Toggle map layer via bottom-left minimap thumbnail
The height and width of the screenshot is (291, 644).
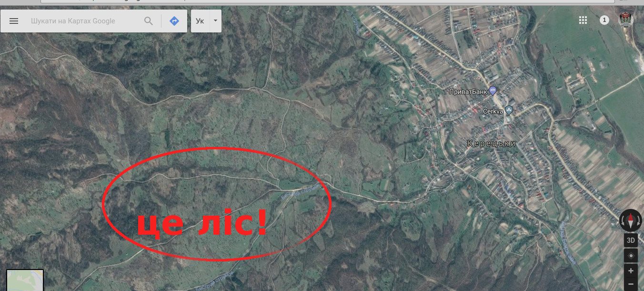coord(25,280)
